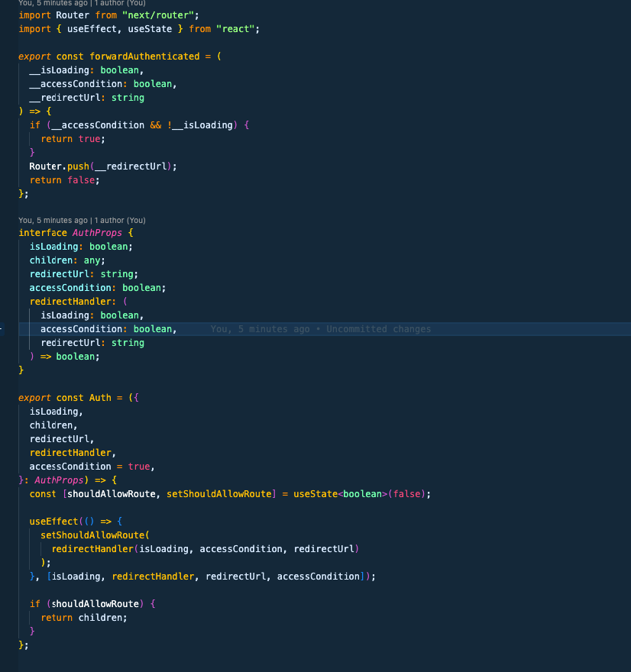Click the "return false;" statement
The image size is (631, 672).
(x=64, y=180)
